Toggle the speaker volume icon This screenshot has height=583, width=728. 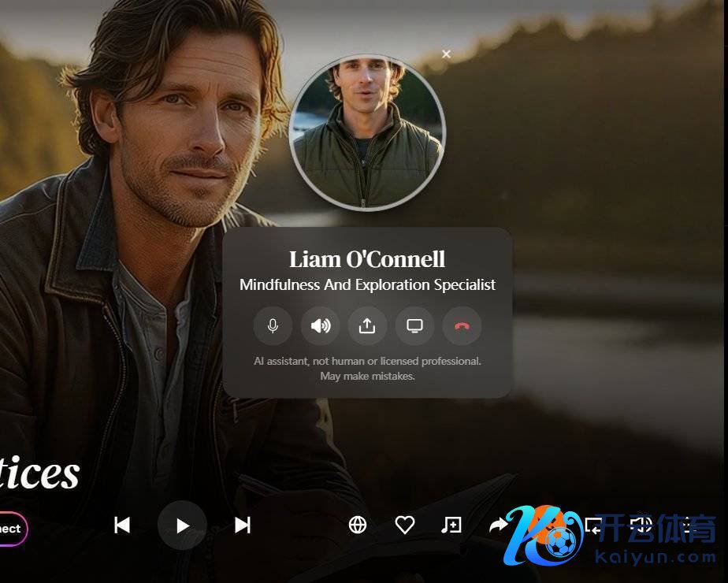click(320, 326)
